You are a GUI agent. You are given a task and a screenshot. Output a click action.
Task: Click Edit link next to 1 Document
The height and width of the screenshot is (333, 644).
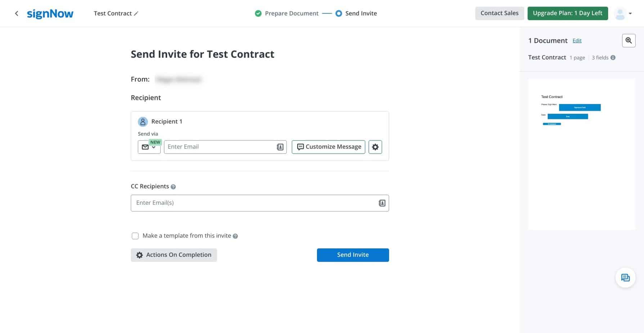point(577,41)
